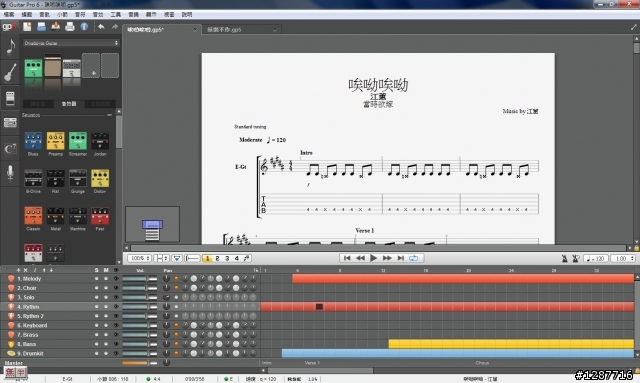
Task: Select the red Fast distortion pedal
Action: (100, 216)
